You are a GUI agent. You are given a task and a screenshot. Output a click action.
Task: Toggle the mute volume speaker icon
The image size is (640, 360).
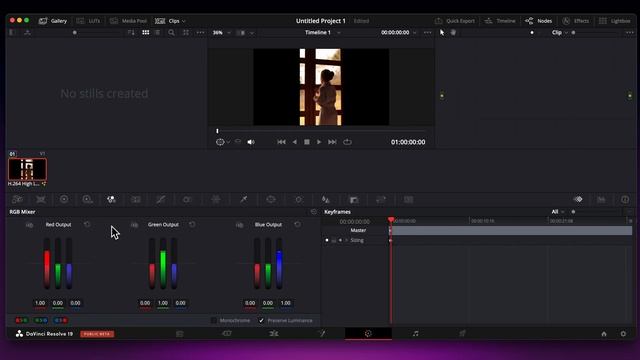[251, 142]
